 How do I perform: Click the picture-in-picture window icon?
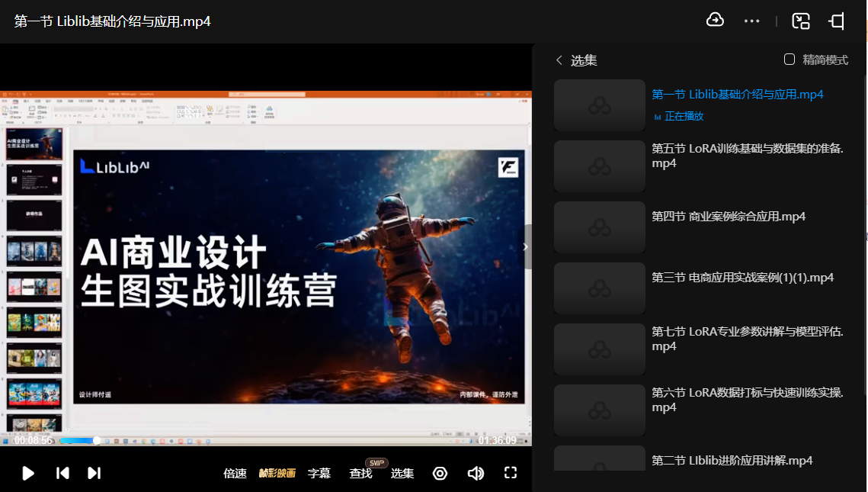coord(800,21)
